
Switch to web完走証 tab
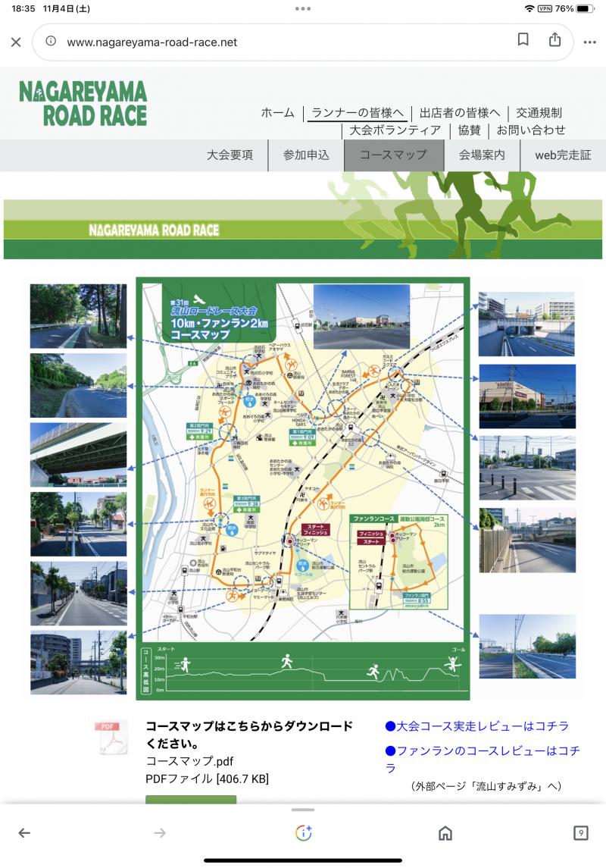point(563,155)
